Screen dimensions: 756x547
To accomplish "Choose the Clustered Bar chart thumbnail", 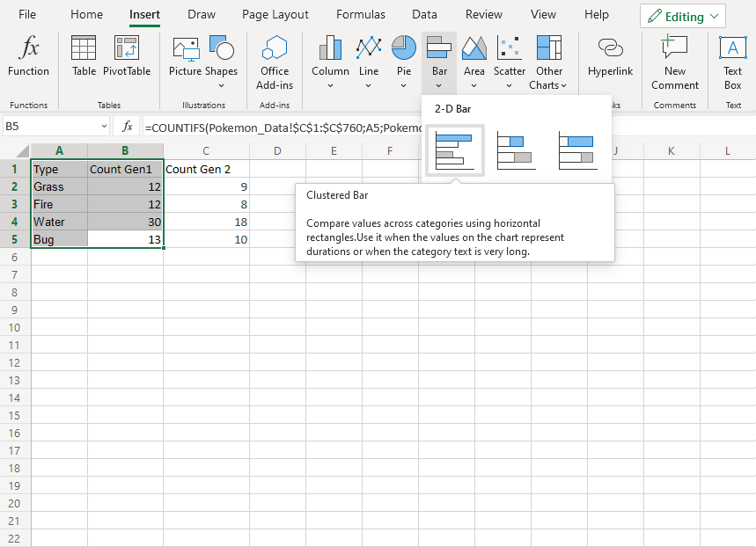I will [x=455, y=150].
